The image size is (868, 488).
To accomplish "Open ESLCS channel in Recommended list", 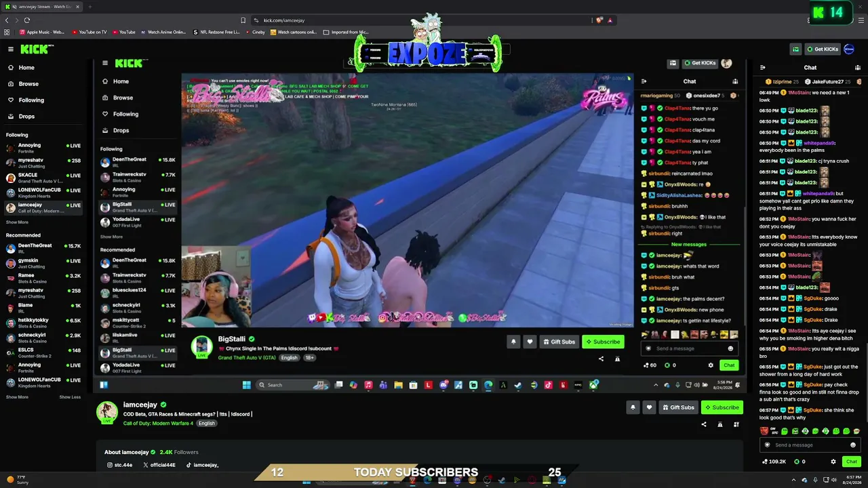I will [43, 352].
